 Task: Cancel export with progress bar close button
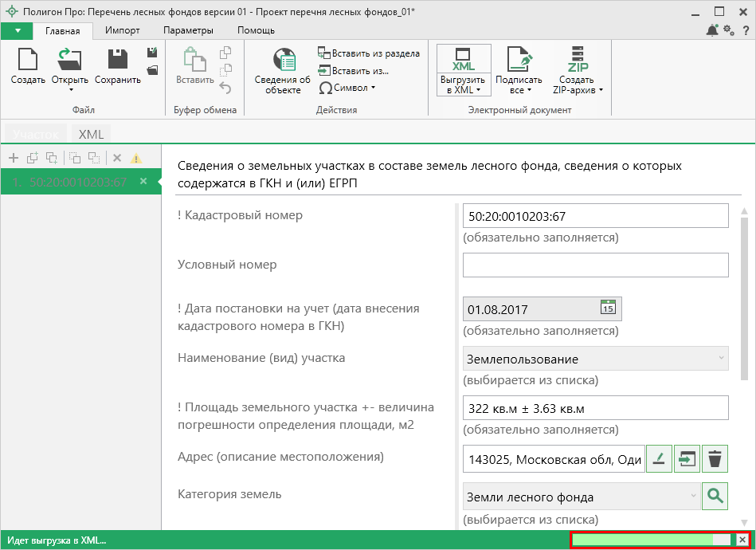pyautogui.click(x=742, y=540)
